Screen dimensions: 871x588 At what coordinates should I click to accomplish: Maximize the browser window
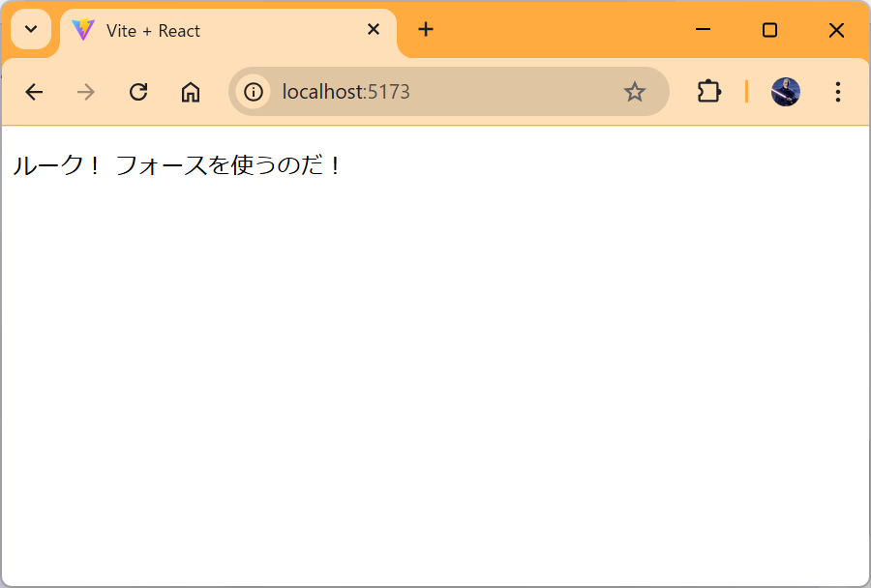(x=769, y=30)
